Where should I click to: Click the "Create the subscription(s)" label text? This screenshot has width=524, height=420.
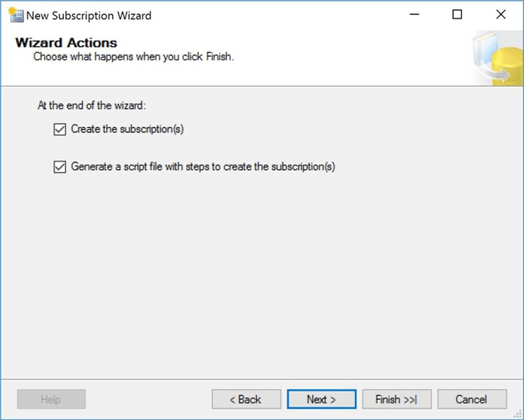point(127,130)
